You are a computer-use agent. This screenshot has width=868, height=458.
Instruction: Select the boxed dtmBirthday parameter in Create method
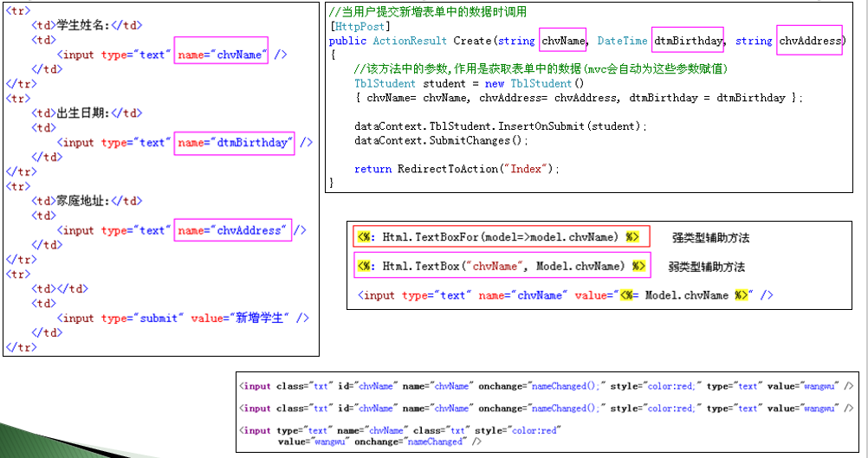(x=687, y=41)
